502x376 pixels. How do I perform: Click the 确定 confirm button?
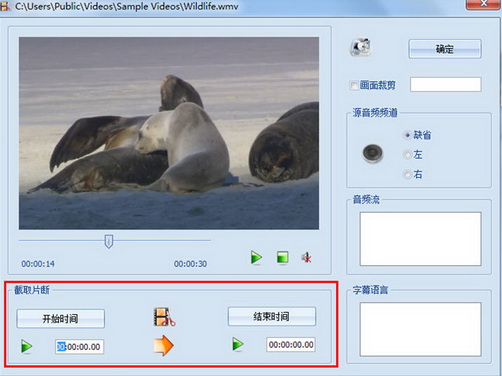click(445, 49)
